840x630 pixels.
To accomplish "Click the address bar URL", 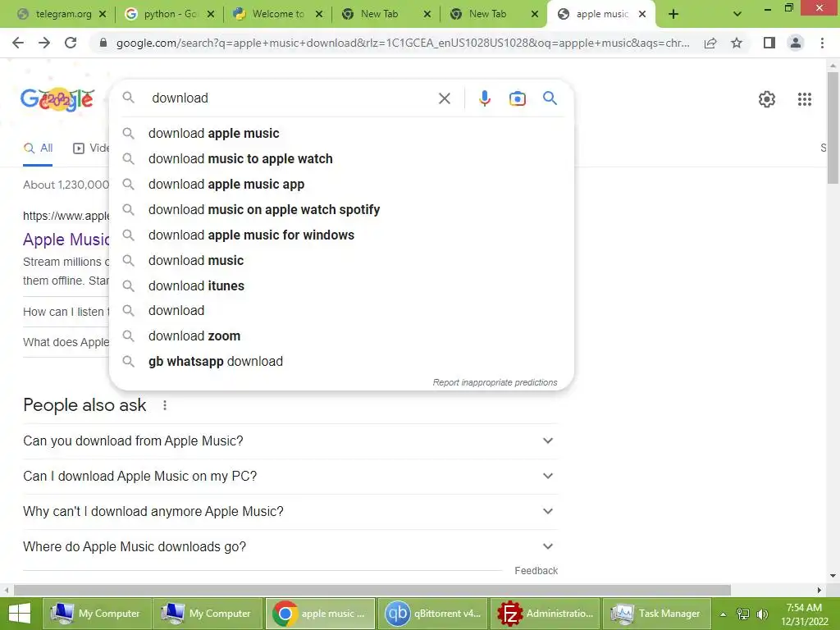I will pos(403,43).
